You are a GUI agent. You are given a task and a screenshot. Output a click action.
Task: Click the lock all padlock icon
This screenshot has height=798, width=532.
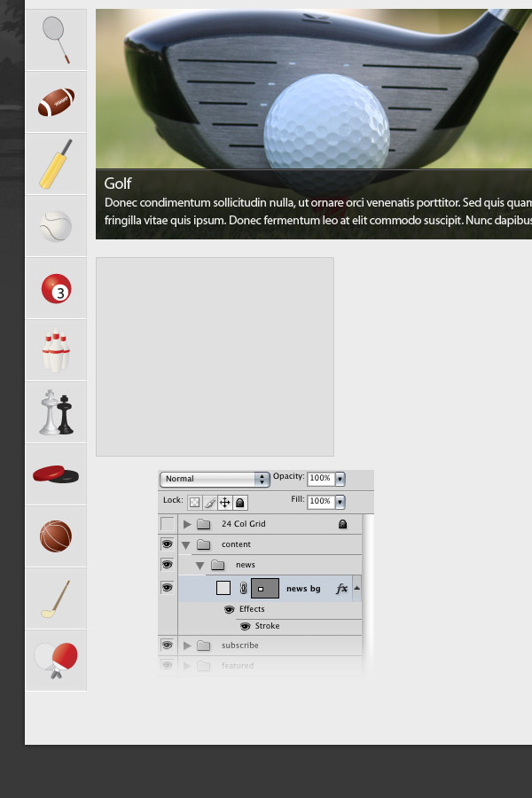pos(239,503)
